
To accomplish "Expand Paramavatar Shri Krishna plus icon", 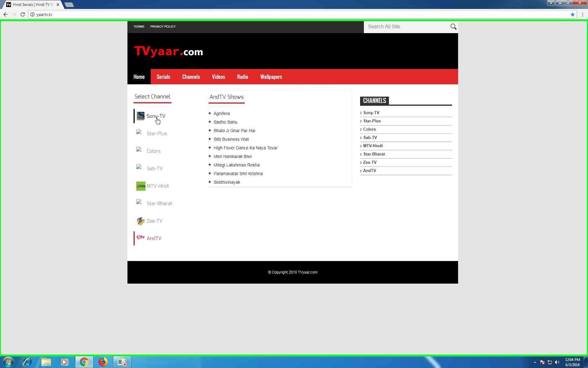I will pos(210,173).
